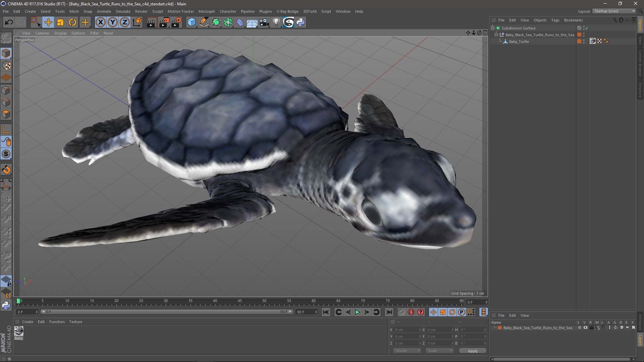This screenshot has width=644, height=362.
Task: Open the Content Browser side tab
Action: tap(640, 63)
